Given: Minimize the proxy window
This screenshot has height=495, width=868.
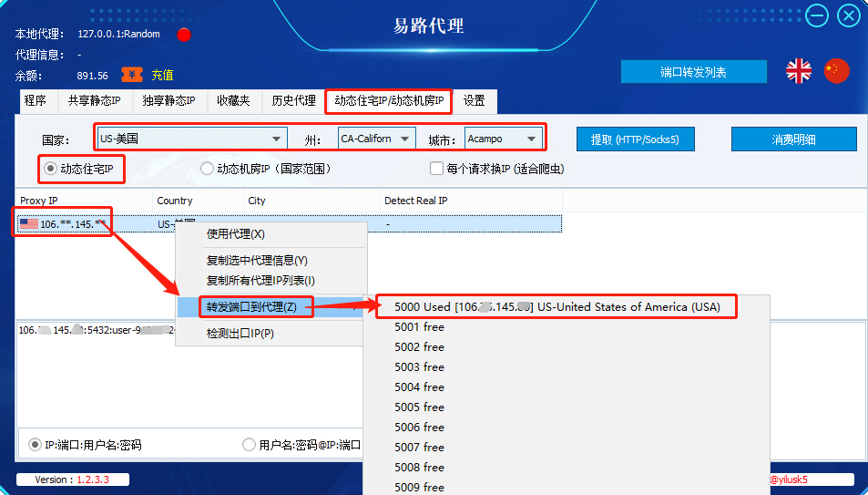Looking at the screenshot, I should [x=817, y=15].
